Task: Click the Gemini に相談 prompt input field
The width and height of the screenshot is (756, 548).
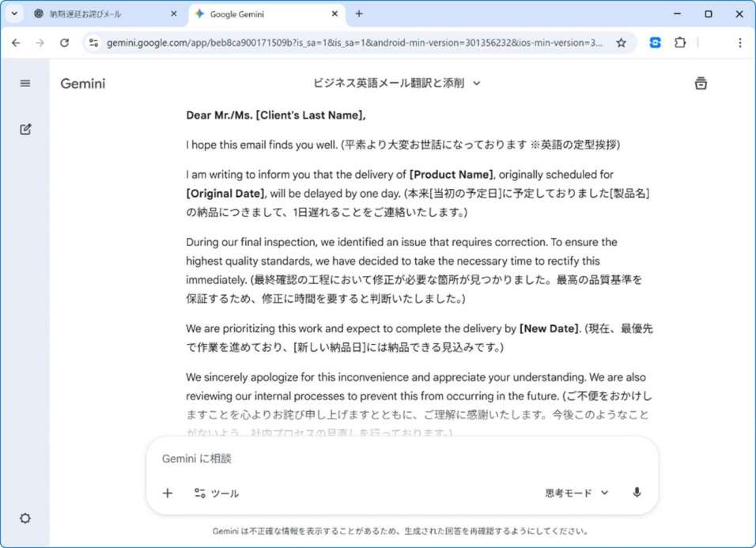Action: point(395,459)
